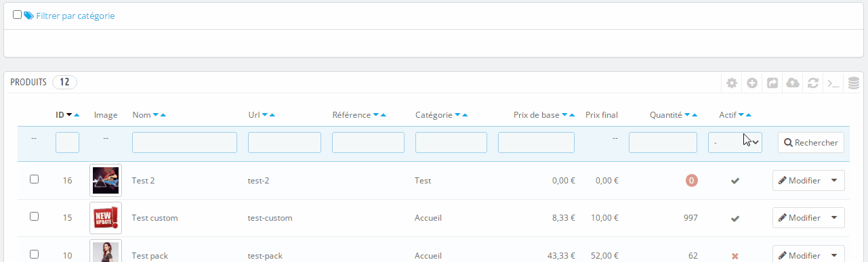Click url cell test-custom
This screenshot has height=262, width=868.
pos(270,218)
